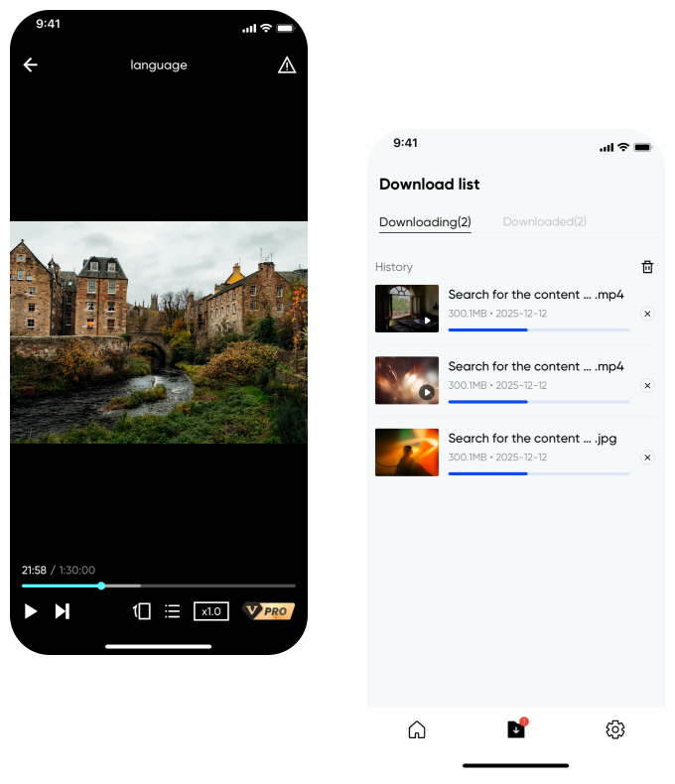
Task: Click the .jpg download progress bar
Action: (x=539, y=473)
